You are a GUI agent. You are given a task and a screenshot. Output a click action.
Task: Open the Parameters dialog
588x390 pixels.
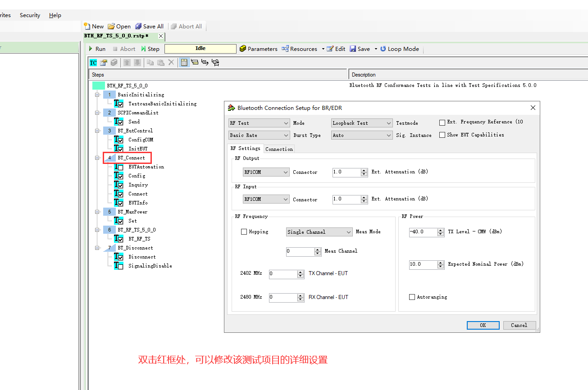(x=259, y=49)
